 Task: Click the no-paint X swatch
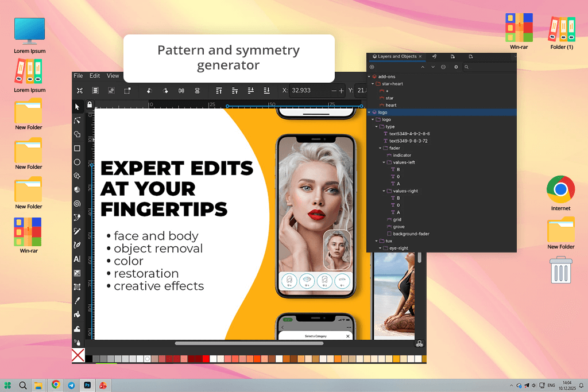[78, 355]
